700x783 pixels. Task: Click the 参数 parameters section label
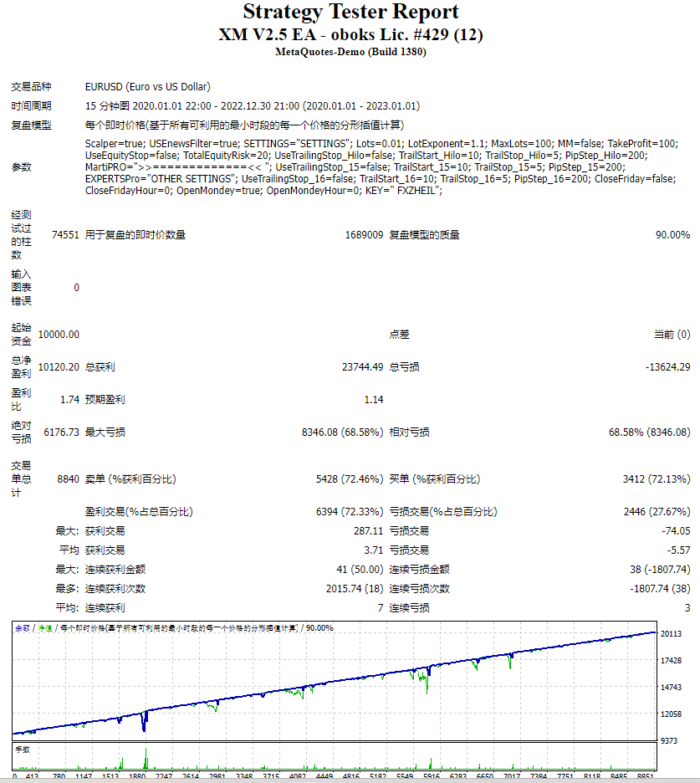[21, 166]
